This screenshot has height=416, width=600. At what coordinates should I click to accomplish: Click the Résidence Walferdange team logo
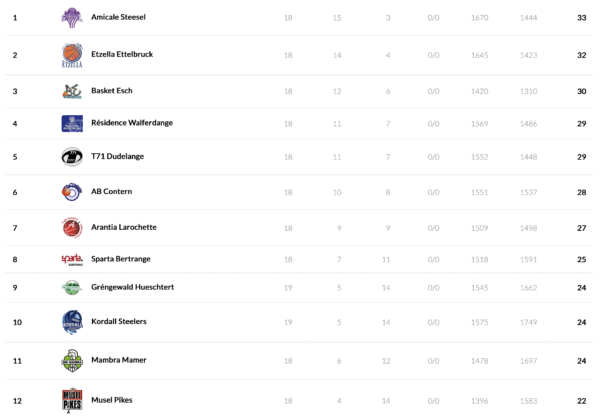point(72,123)
